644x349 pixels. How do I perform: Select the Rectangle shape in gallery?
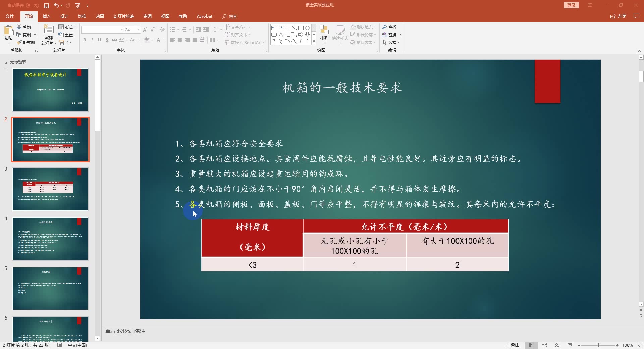click(301, 28)
